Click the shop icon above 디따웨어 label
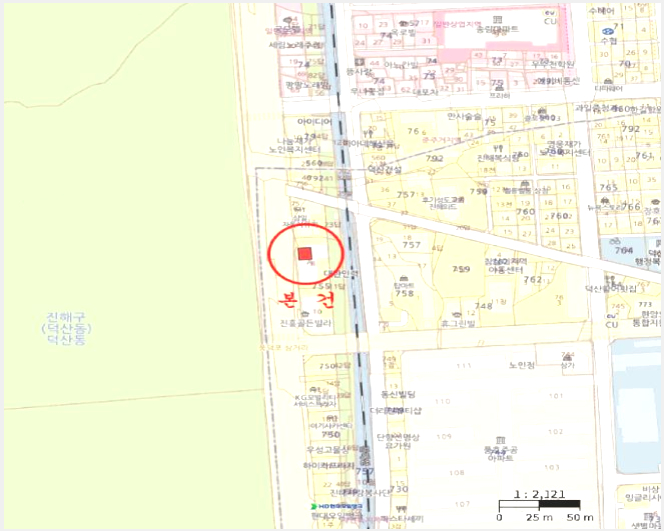 tap(609, 81)
